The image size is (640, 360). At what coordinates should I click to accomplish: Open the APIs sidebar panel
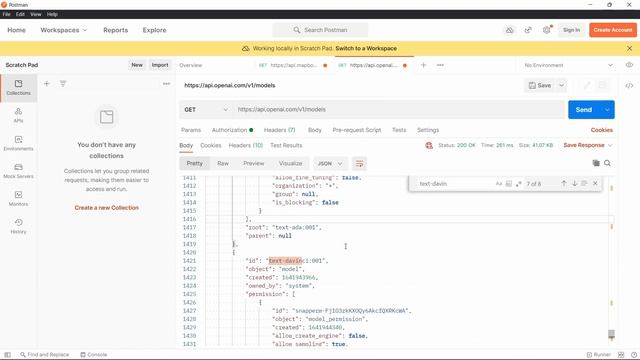coord(18,115)
